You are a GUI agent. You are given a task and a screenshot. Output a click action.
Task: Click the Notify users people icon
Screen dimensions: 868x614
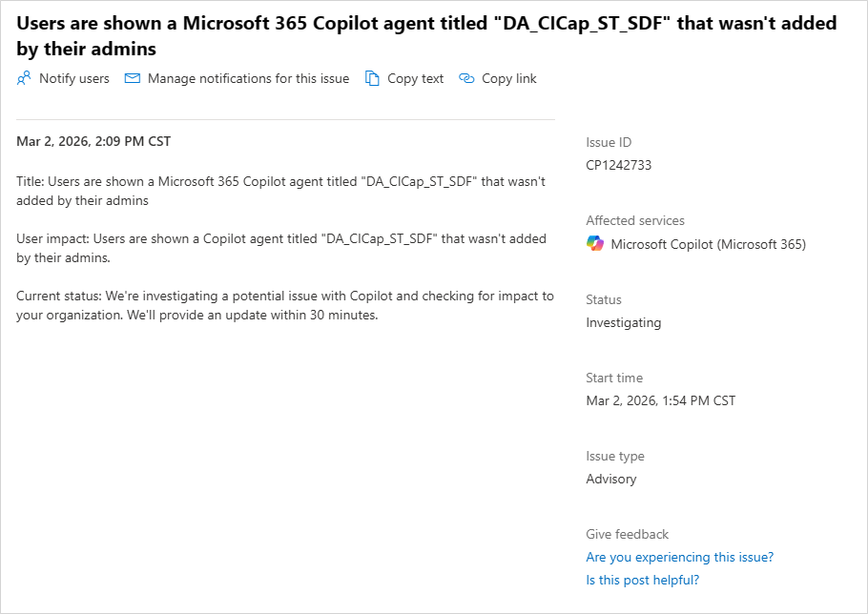tap(24, 79)
